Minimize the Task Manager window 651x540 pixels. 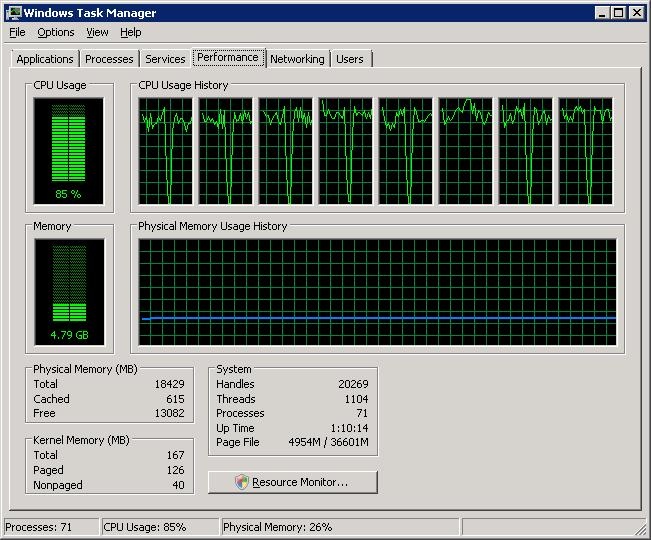click(602, 13)
